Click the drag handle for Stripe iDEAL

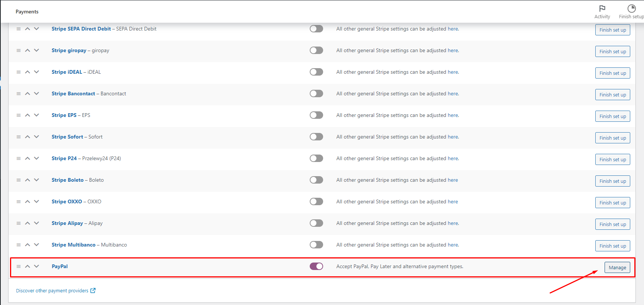click(x=19, y=72)
